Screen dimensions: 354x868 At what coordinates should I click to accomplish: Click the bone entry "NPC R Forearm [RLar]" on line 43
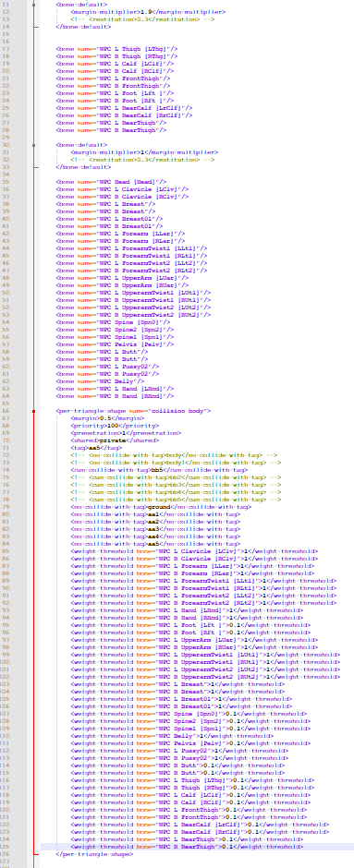click(x=120, y=241)
